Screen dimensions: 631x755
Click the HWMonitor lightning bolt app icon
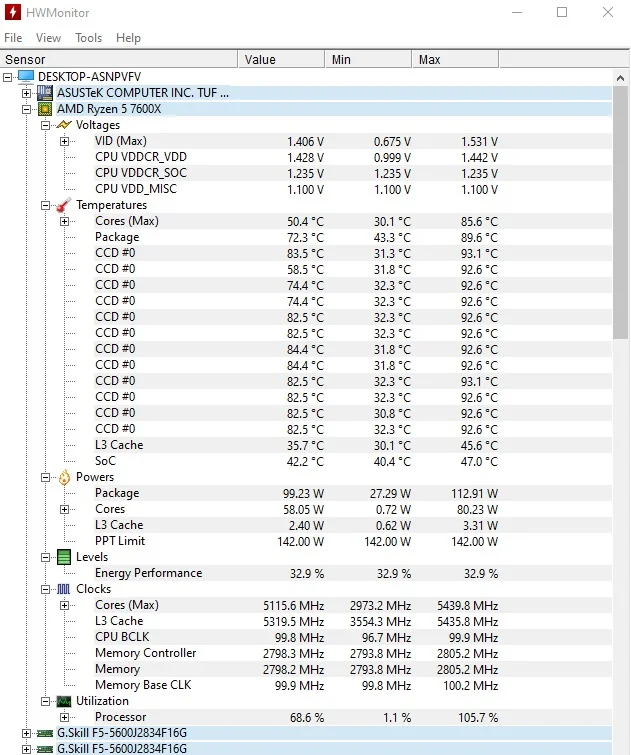coord(13,12)
